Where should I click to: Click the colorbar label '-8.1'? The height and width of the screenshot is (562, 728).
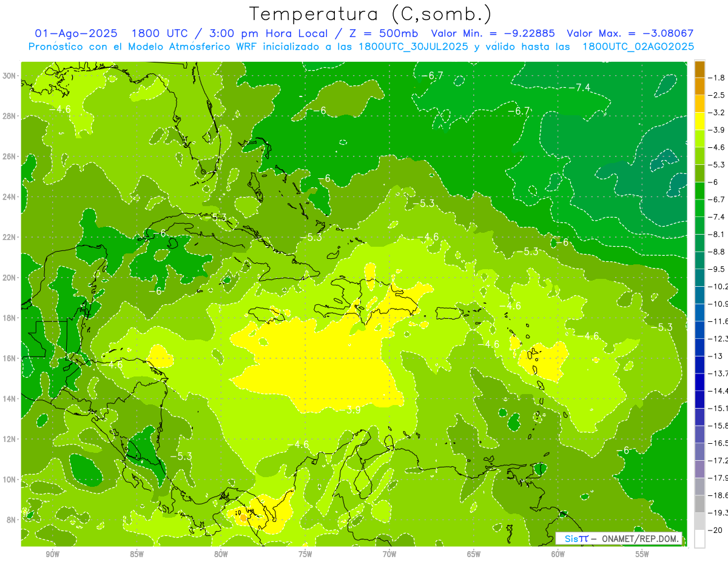point(717,234)
